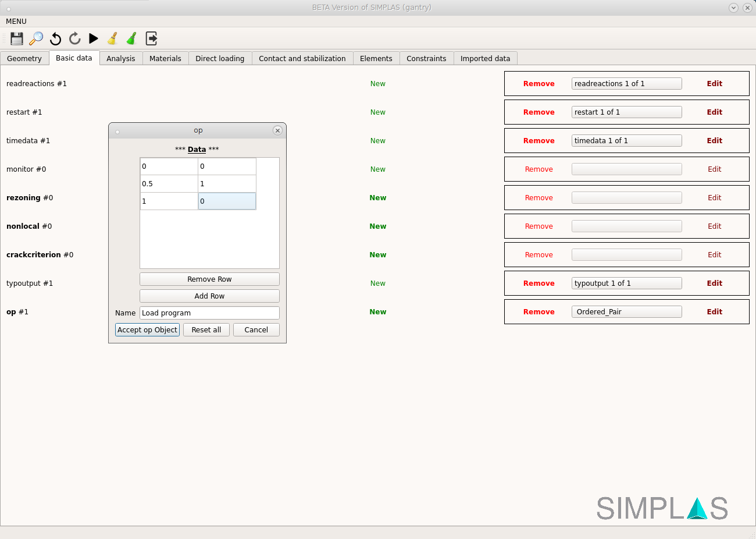Close the op dialog window
The image size is (756, 539).
tap(277, 130)
